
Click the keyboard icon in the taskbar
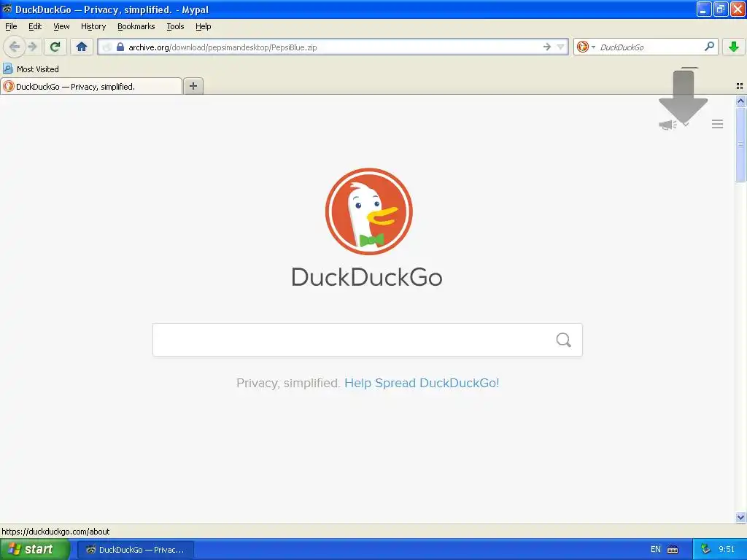click(673, 550)
